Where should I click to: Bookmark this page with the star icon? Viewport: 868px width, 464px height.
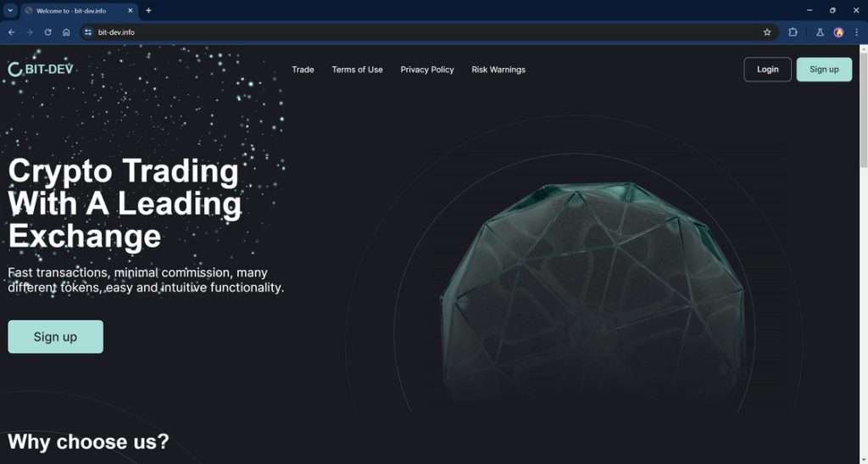[766, 32]
